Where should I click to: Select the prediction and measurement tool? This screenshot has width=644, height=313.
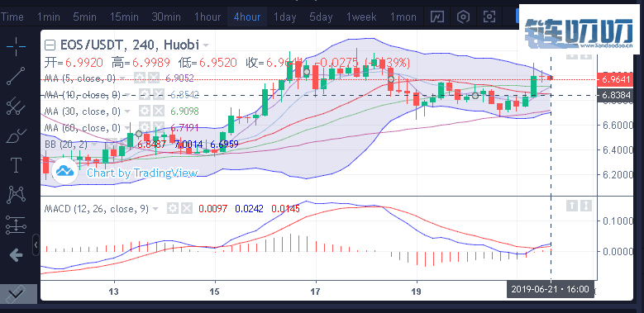pos(17,225)
